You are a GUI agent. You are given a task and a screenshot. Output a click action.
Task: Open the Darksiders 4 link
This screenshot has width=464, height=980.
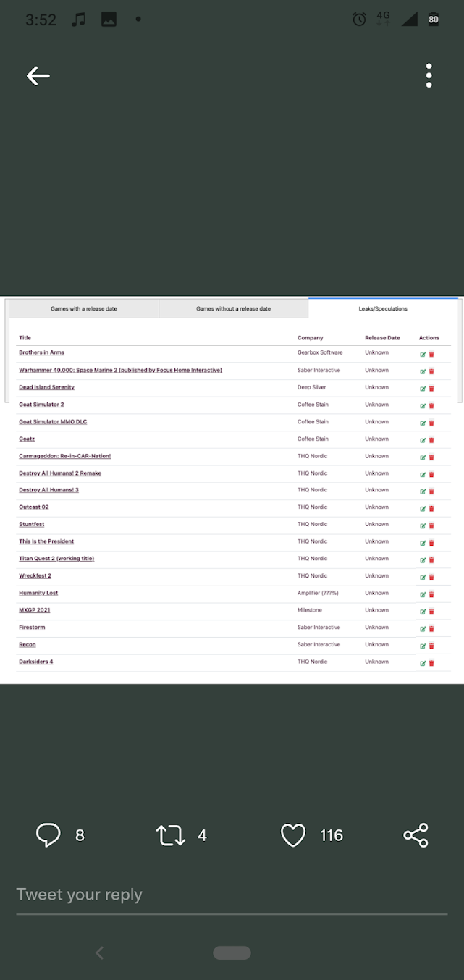tap(35, 662)
